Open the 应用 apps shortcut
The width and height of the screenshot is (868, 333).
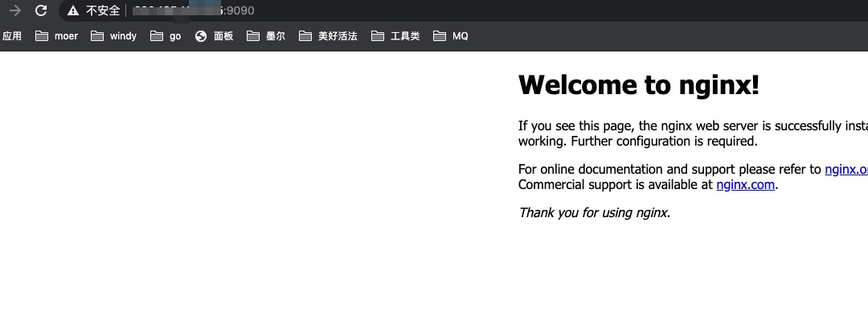pos(11,36)
